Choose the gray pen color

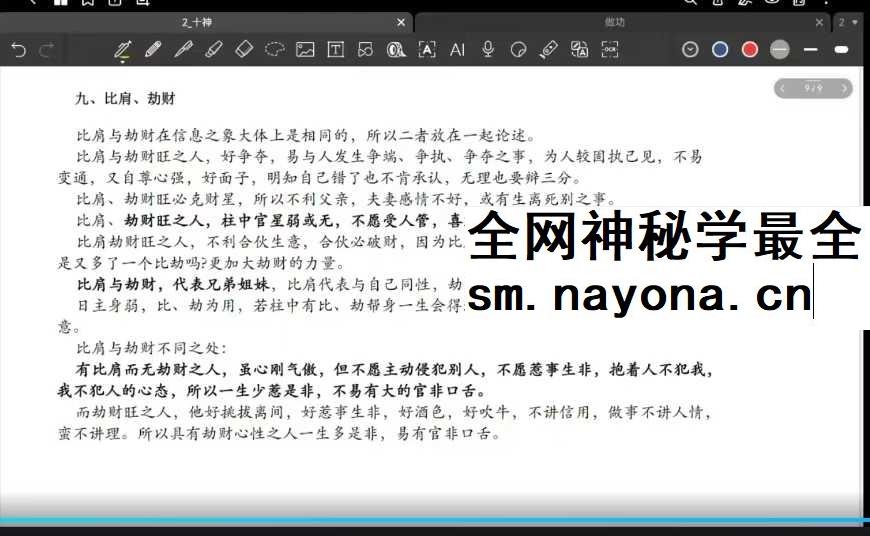click(x=780, y=50)
